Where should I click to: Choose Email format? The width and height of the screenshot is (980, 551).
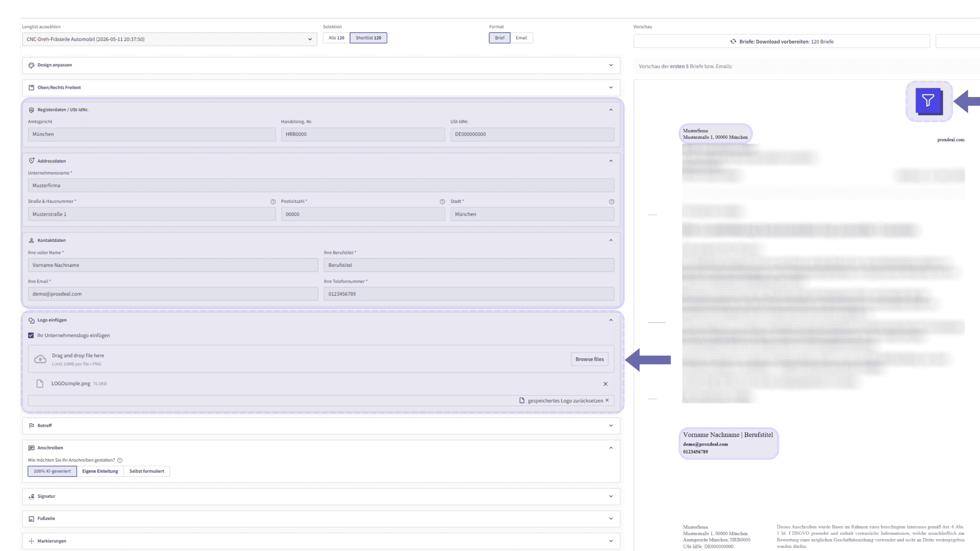pos(521,38)
